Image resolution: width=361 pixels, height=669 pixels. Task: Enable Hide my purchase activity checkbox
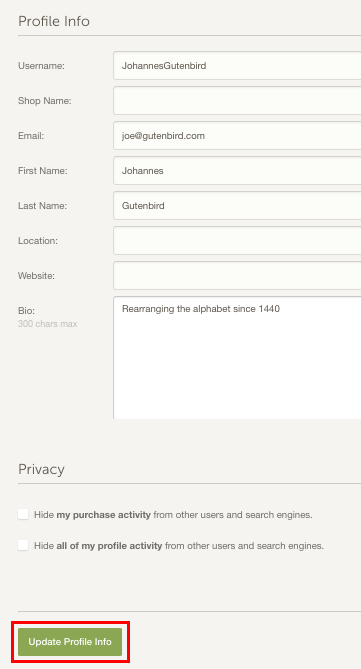(23, 514)
